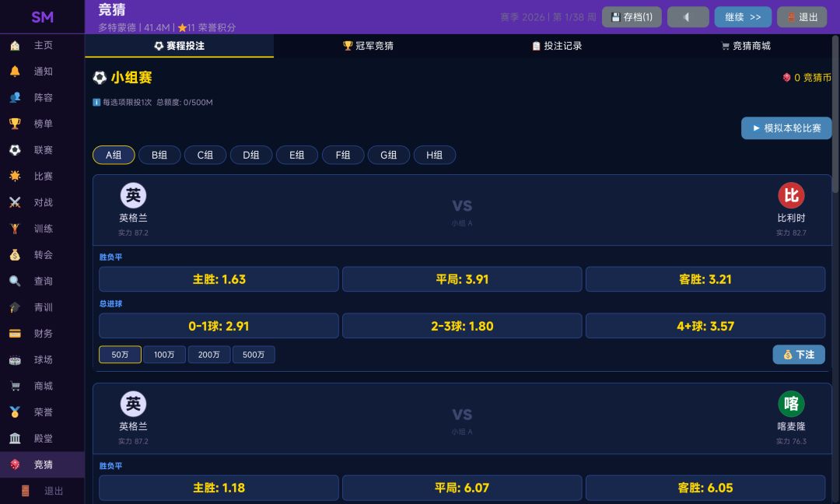Open the 球场 stadium icon

click(15, 360)
